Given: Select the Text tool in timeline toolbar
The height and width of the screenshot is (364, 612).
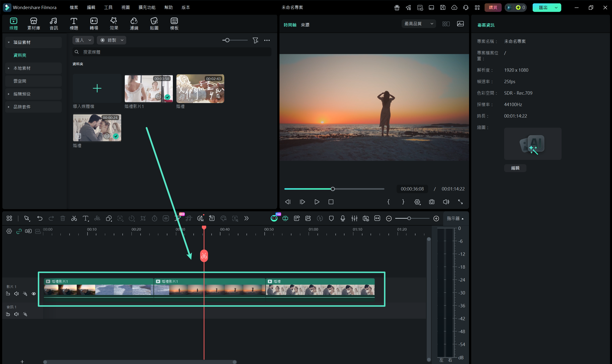Looking at the screenshot, I should click(85, 218).
